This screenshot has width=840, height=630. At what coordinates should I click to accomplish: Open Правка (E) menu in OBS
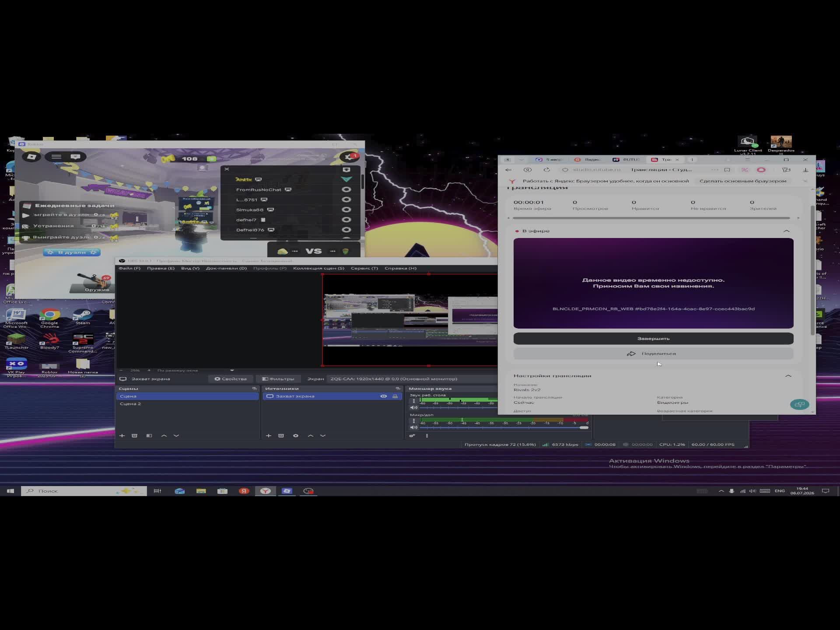(161, 268)
